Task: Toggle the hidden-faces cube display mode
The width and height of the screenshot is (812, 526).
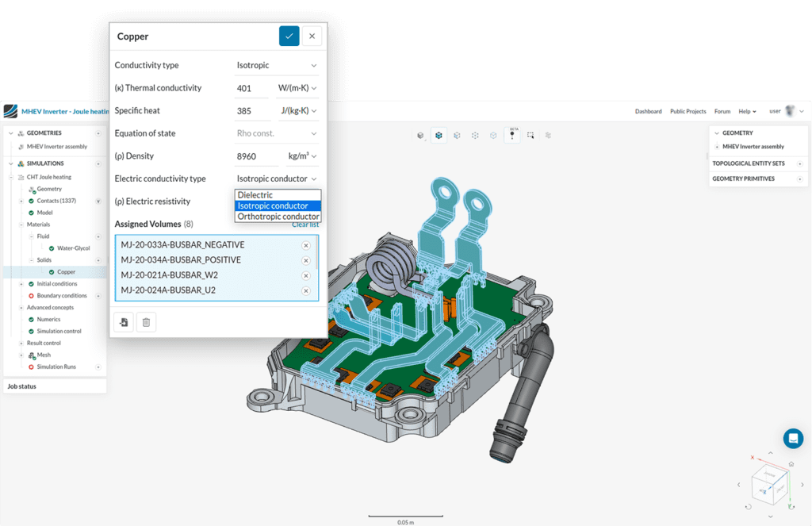Action: [x=457, y=135]
